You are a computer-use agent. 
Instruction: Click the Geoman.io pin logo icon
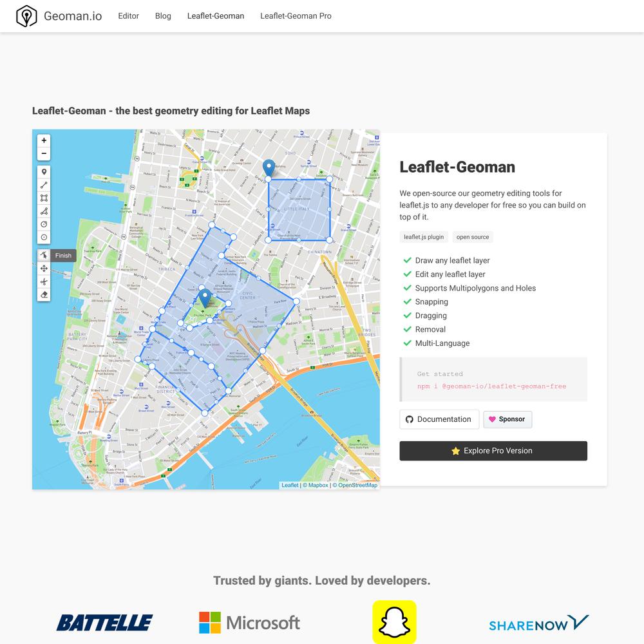click(26, 16)
